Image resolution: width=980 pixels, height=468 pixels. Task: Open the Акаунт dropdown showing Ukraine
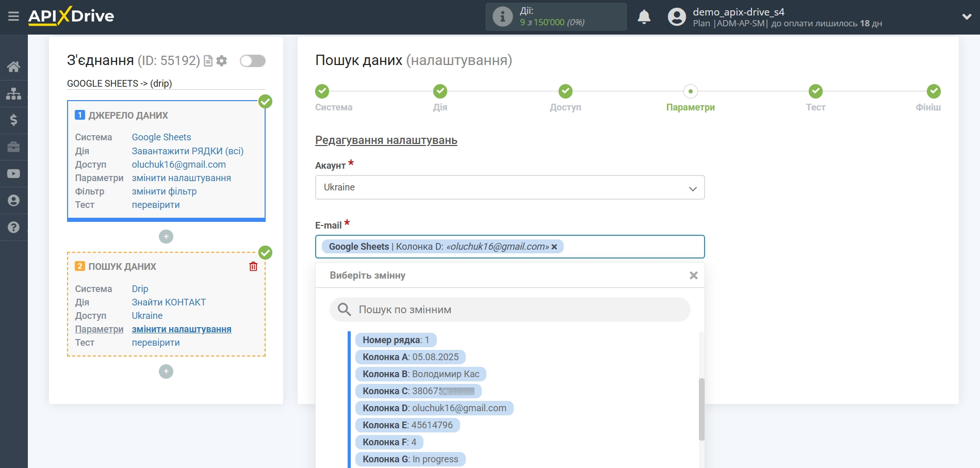[x=510, y=187]
